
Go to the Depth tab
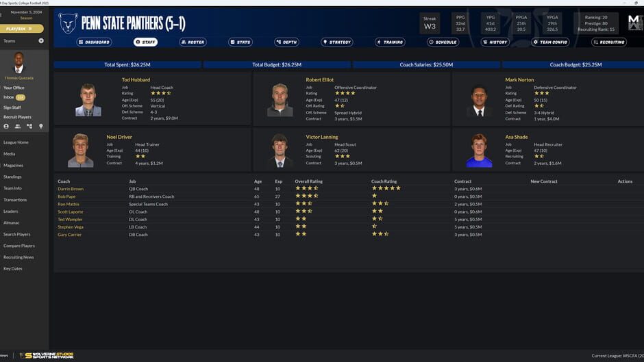(x=286, y=42)
